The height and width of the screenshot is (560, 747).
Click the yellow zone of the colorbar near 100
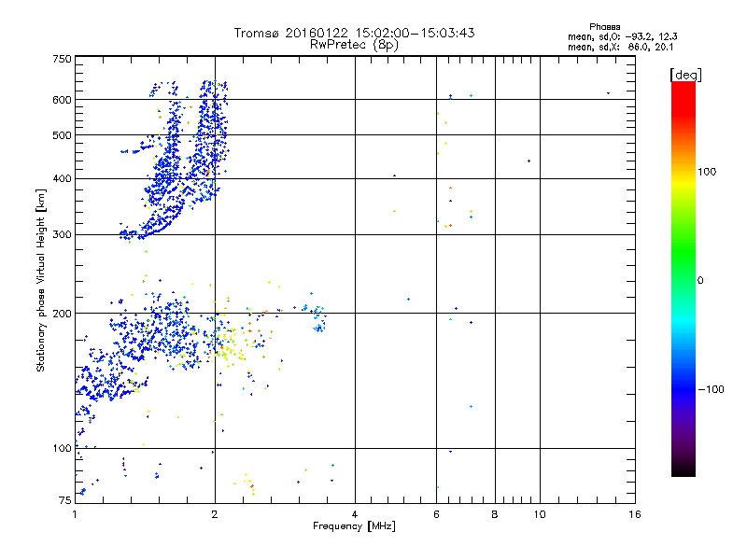(684, 183)
